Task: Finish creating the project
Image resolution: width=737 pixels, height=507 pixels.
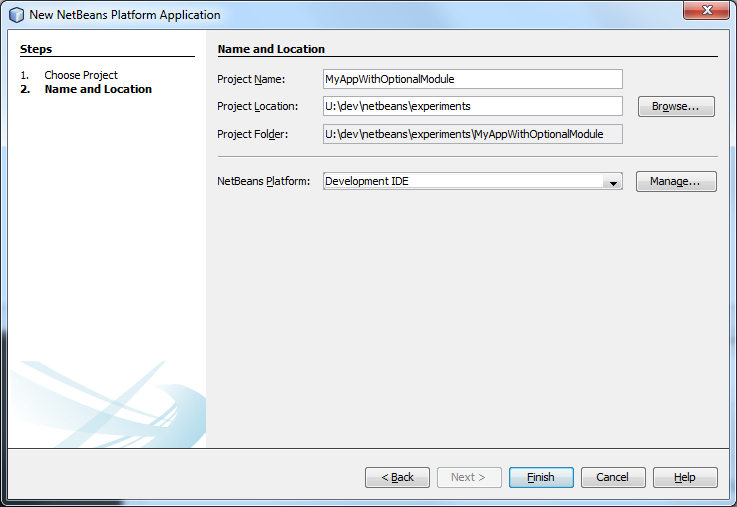Action: (x=541, y=477)
